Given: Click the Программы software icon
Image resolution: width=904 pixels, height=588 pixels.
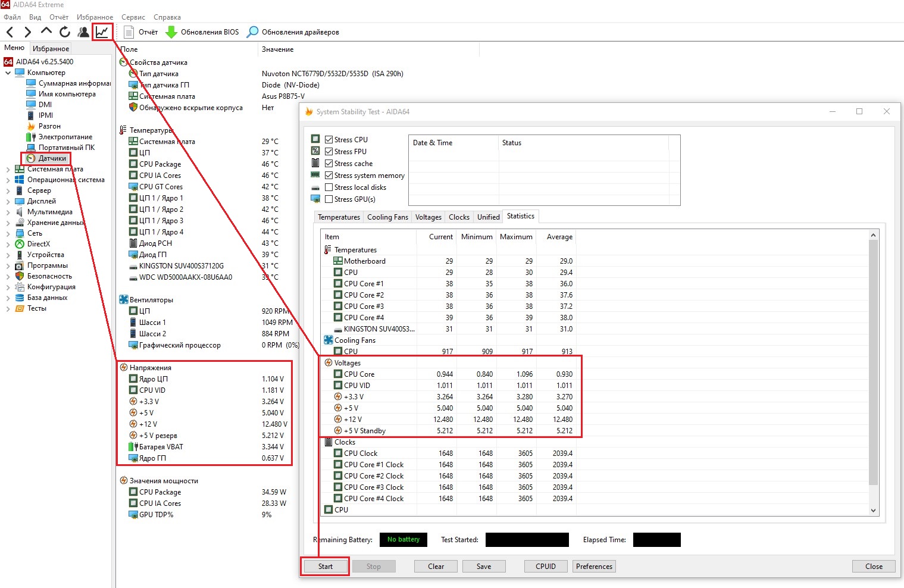Looking at the screenshot, I should pyautogui.click(x=20, y=265).
